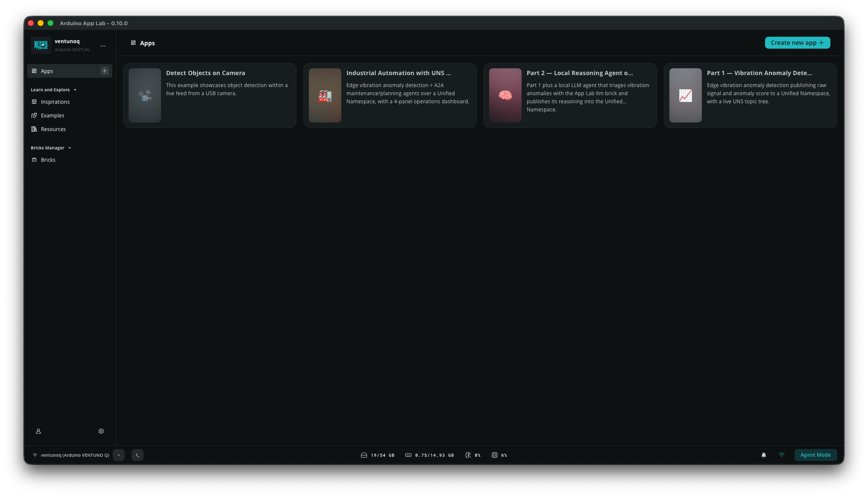Click the USB camera description text

[x=227, y=89]
